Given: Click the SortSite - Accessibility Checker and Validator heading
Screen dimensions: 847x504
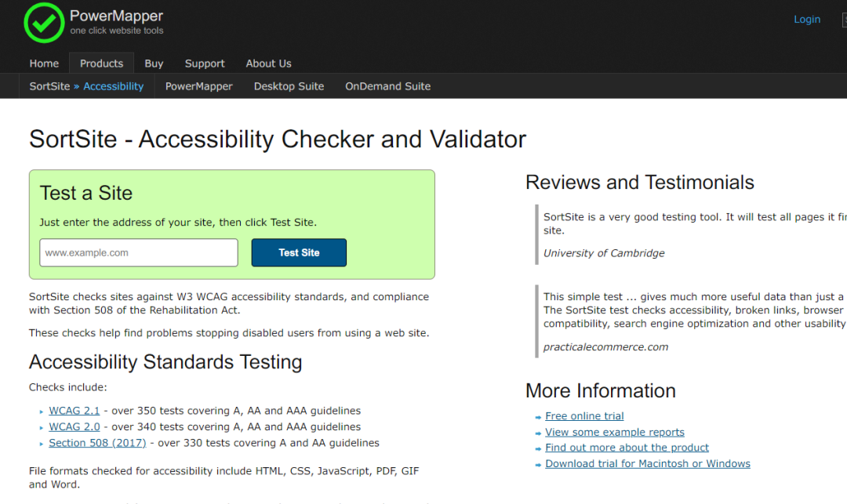Looking at the screenshot, I should tap(278, 140).
